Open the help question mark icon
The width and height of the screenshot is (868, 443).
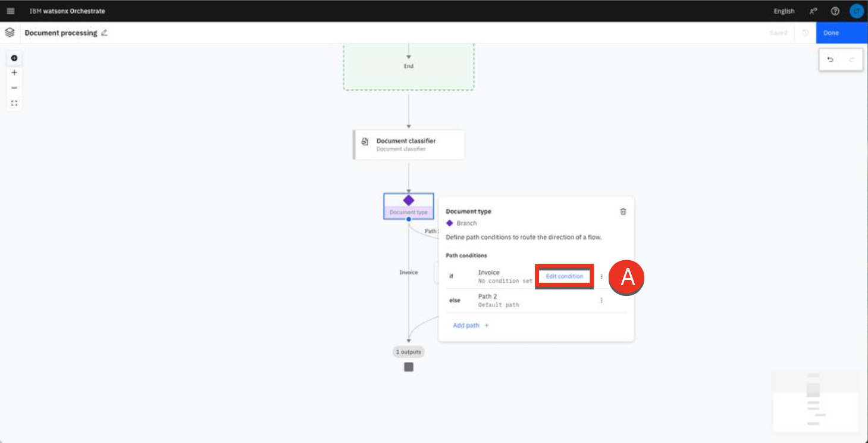pyautogui.click(x=835, y=11)
